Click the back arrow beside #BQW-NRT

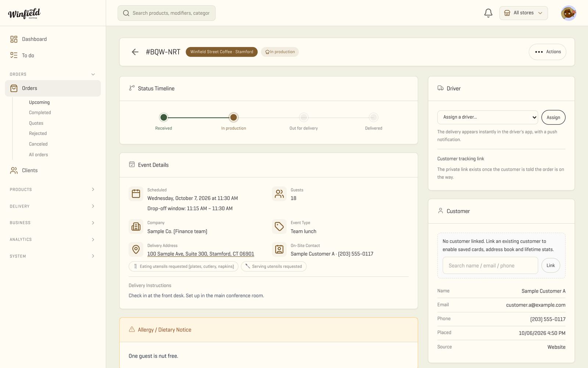[x=135, y=52]
